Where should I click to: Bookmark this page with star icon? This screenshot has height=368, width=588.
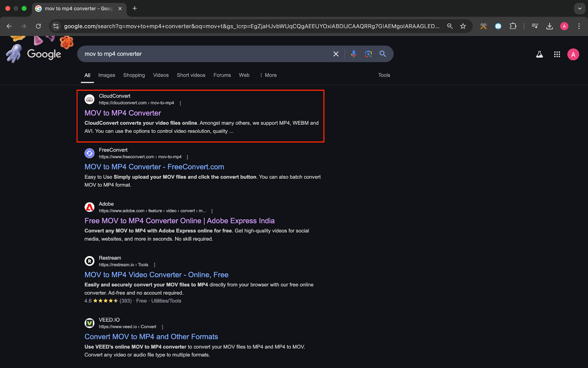point(463,26)
